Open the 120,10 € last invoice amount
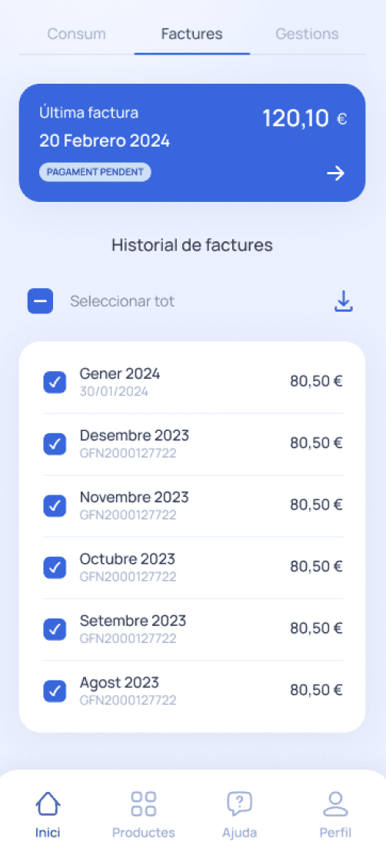Viewport: 386px width, 868px height. pyautogui.click(x=304, y=118)
